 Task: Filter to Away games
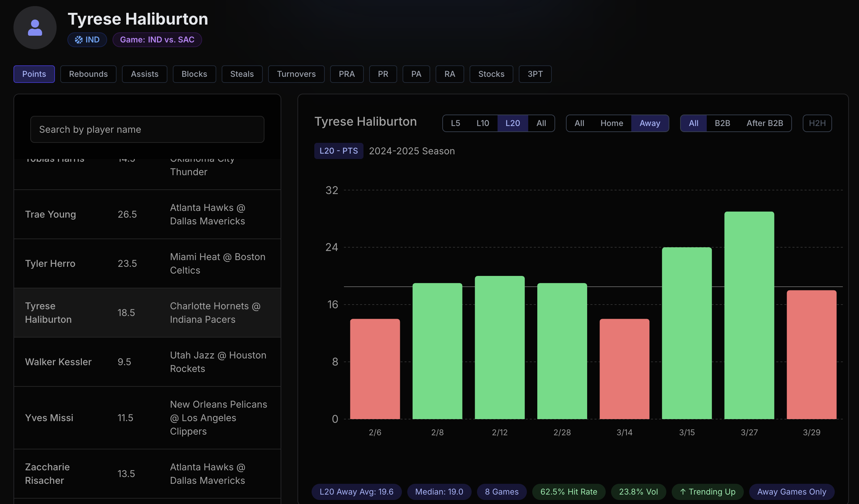click(x=650, y=123)
